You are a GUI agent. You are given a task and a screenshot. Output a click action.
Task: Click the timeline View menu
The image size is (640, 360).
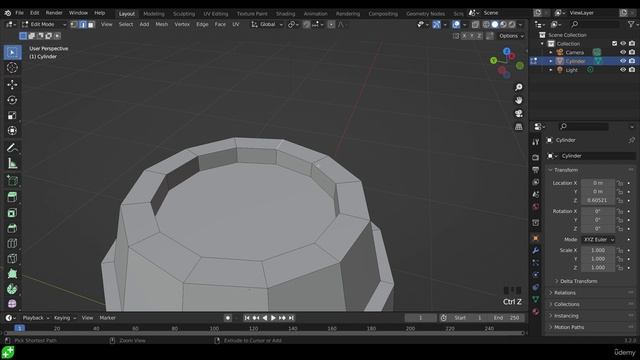click(x=87, y=318)
